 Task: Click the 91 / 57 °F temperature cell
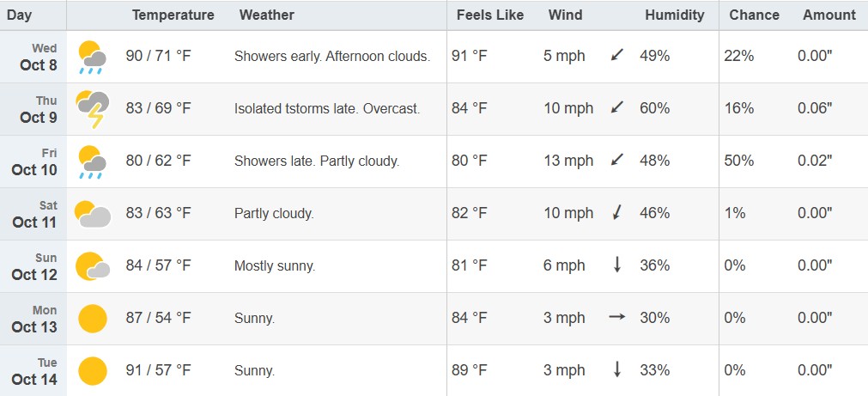(158, 370)
